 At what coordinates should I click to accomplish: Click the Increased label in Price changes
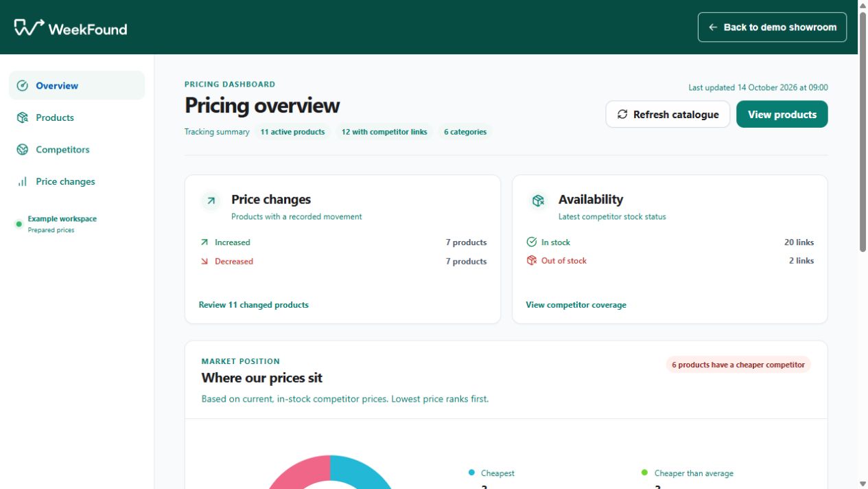click(x=232, y=242)
